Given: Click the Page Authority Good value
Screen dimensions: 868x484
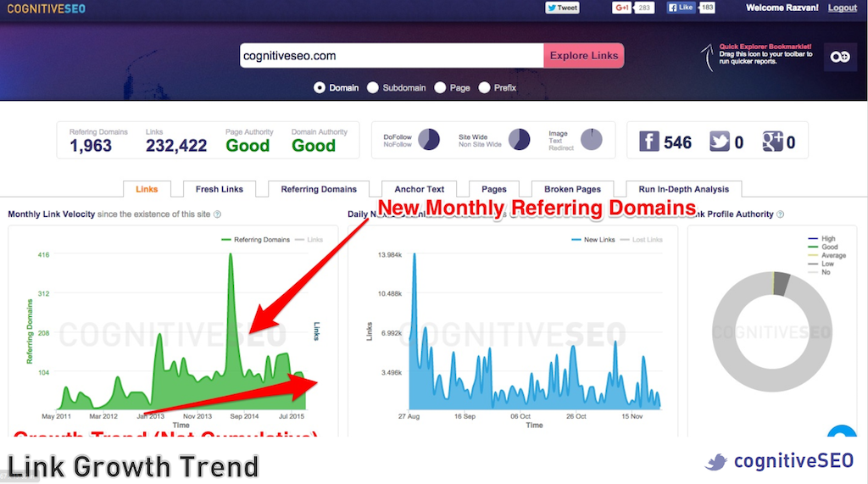Looking at the screenshot, I should click(248, 146).
